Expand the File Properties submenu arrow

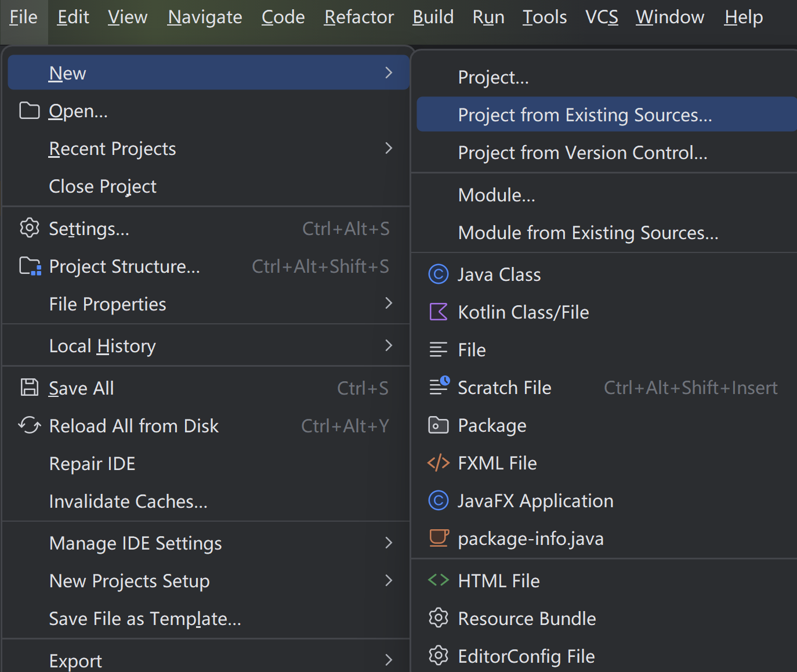[389, 303]
